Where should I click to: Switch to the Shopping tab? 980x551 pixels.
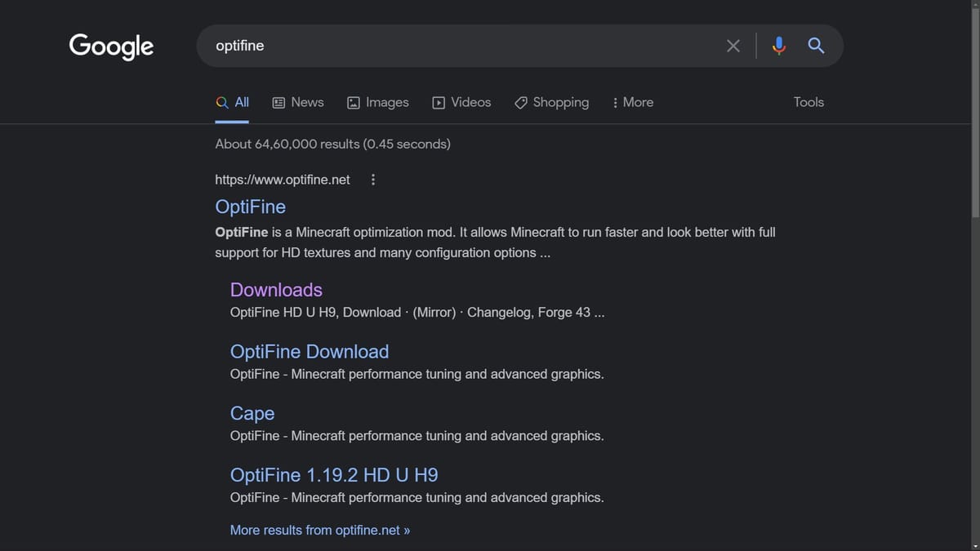(552, 102)
